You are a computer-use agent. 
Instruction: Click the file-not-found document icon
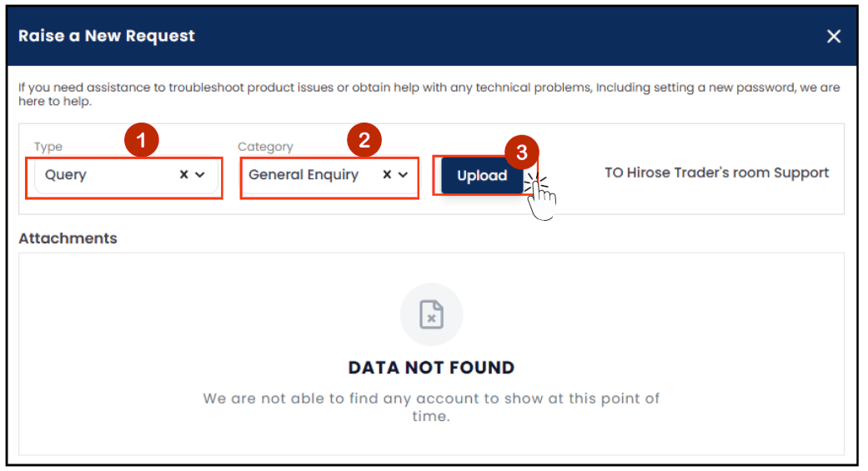pyautogui.click(x=431, y=314)
